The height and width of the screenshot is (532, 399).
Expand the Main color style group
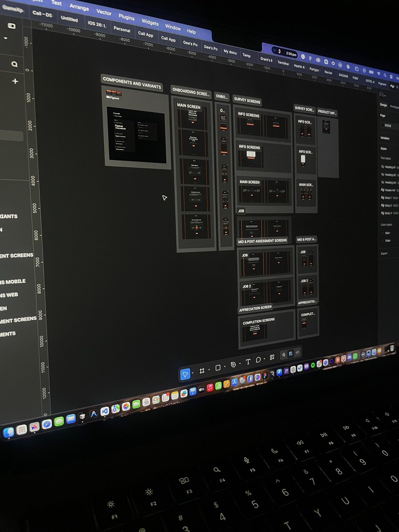(387, 233)
